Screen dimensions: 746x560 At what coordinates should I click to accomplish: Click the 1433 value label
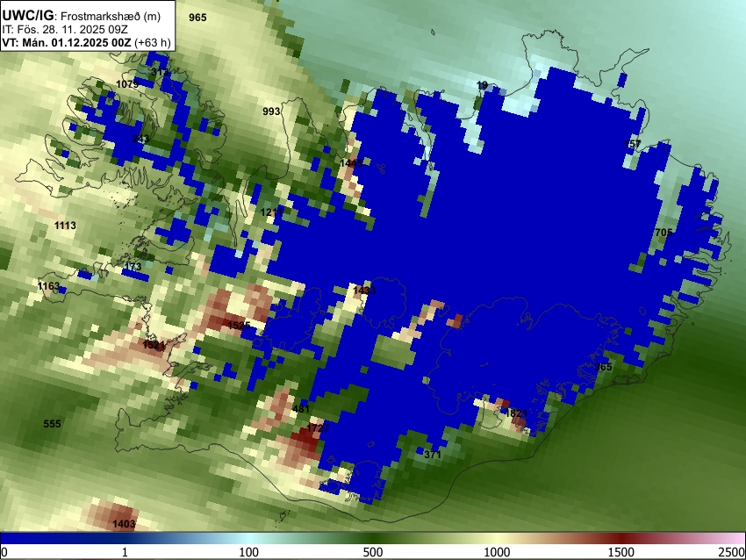pos(364,291)
